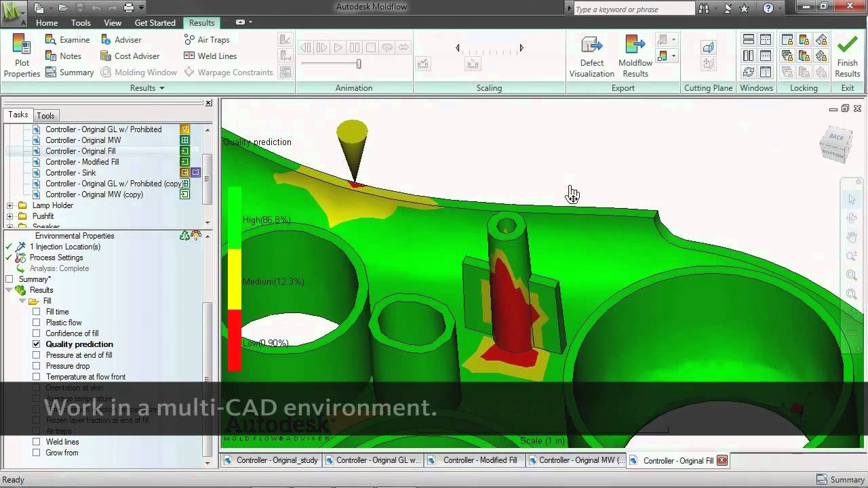
Task: Click the Open folder icon in quick access
Action: (x=63, y=8)
